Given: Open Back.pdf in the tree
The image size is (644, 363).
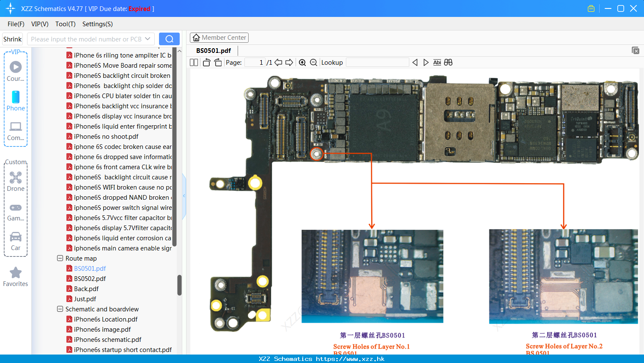Looking at the screenshot, I should coord(86,289).
